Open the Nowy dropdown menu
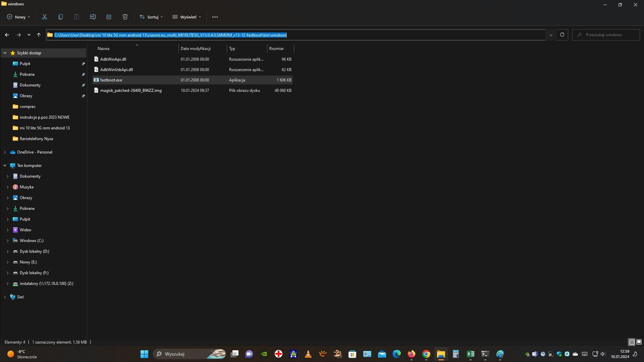Viewport: 644px width, 362px height. pyautogui.click(x=18, y=17)
